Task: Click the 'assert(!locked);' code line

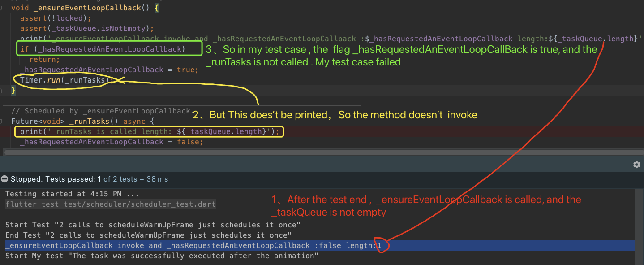Action: pyautogui.click(x=56, y=18)
